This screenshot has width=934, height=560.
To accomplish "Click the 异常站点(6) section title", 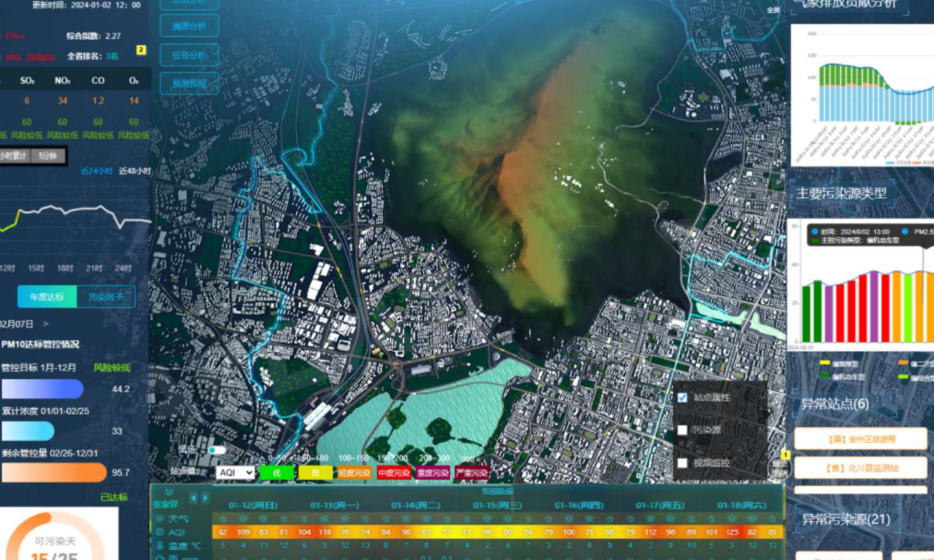I will [835, 403].
